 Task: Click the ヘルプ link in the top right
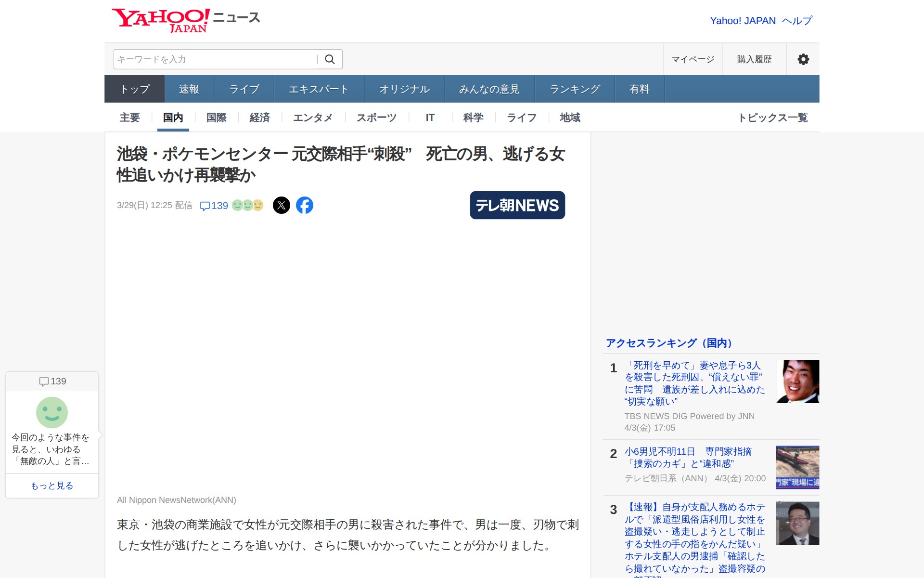tap(797, 21)
